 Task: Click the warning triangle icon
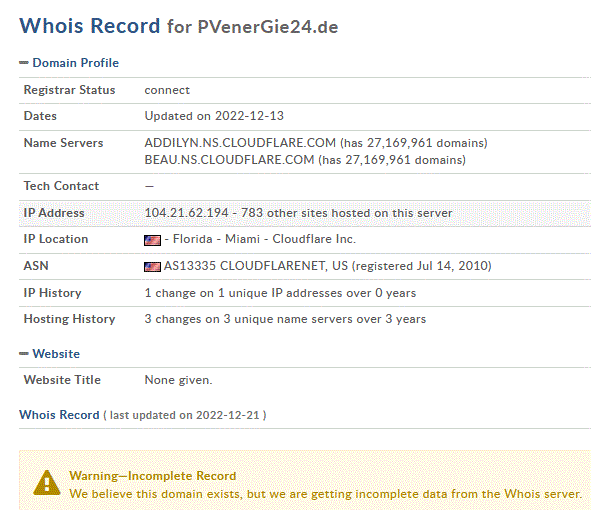47,482
